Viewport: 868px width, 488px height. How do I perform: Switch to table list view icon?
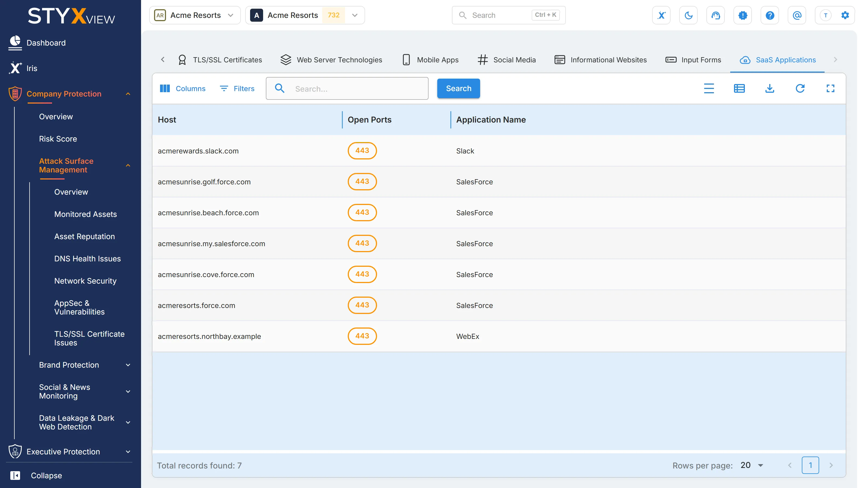coord(739,88)
